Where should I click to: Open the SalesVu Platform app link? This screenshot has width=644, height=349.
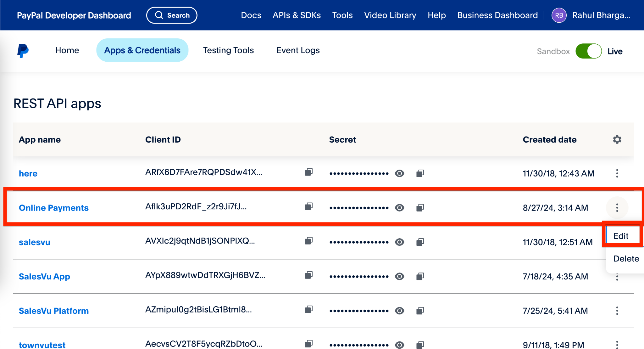54,311
